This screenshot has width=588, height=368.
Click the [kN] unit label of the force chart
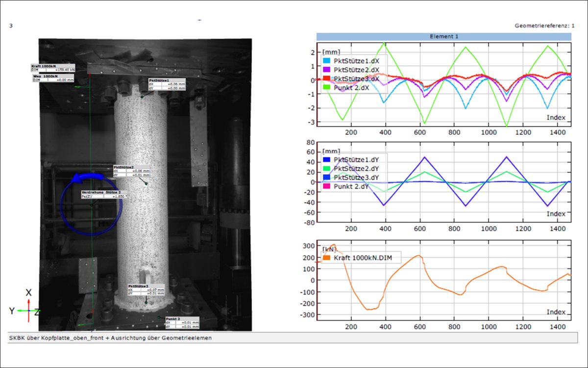[x=328, y=249]
